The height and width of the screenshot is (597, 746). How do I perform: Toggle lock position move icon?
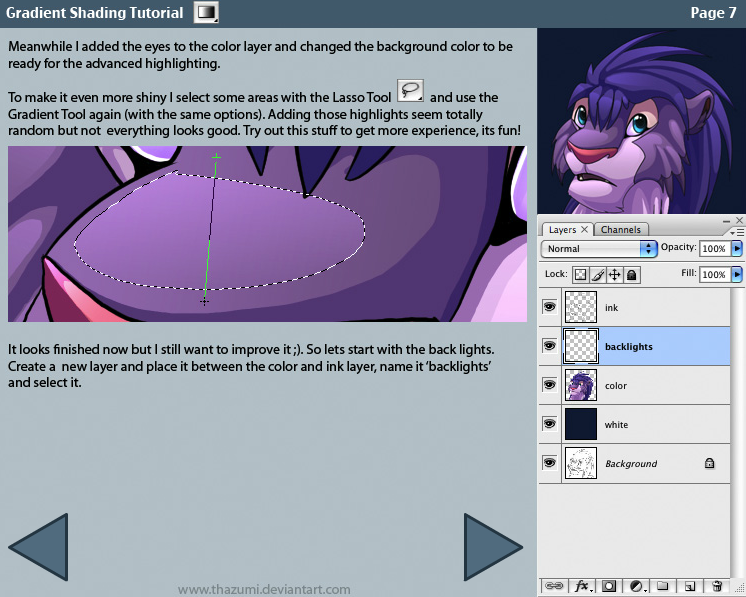click(614, 274)
